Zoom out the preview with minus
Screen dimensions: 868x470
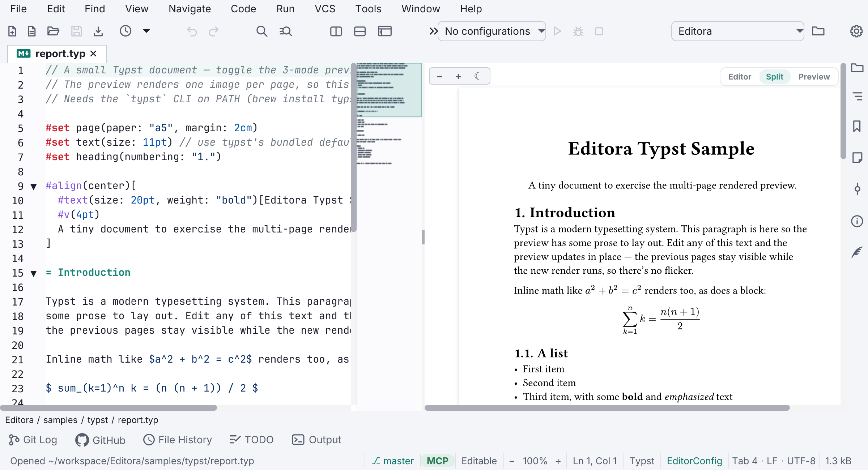pyautogui.click(x=440, y=76)
